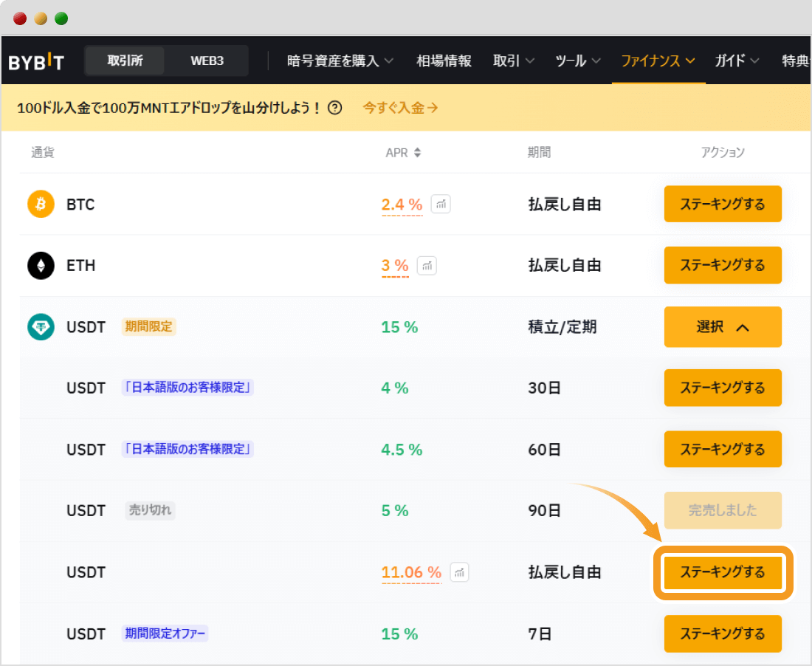
Task: Click the 日本語版のお客様限定 tag on 30日 row
Action: [187, 388]
